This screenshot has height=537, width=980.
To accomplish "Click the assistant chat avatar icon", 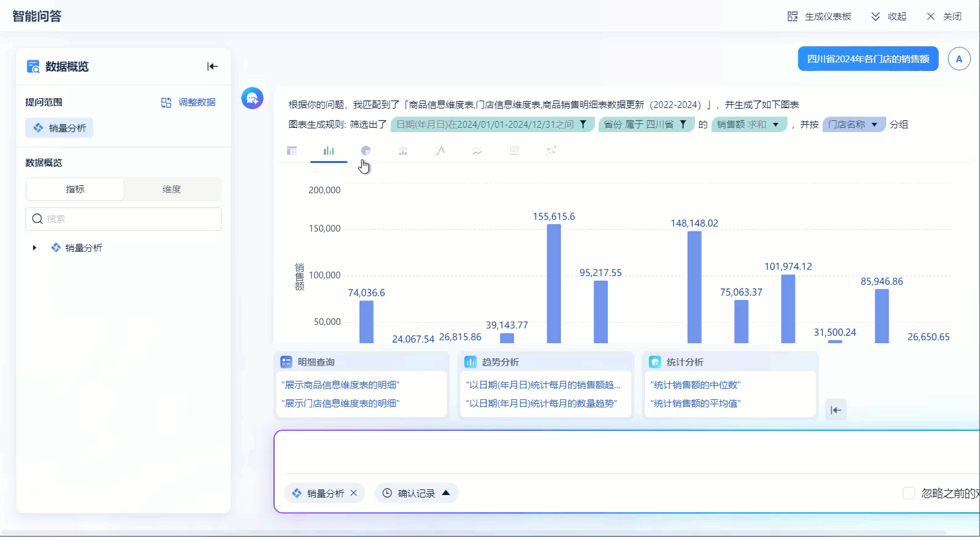I will 252,98.
